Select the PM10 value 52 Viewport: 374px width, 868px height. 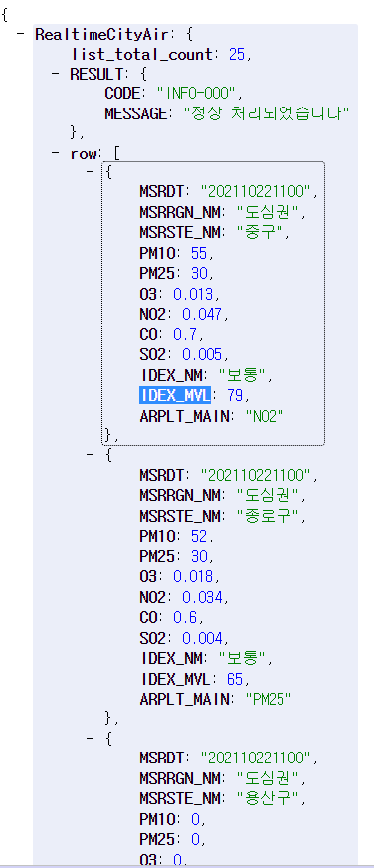coord(199,536)
